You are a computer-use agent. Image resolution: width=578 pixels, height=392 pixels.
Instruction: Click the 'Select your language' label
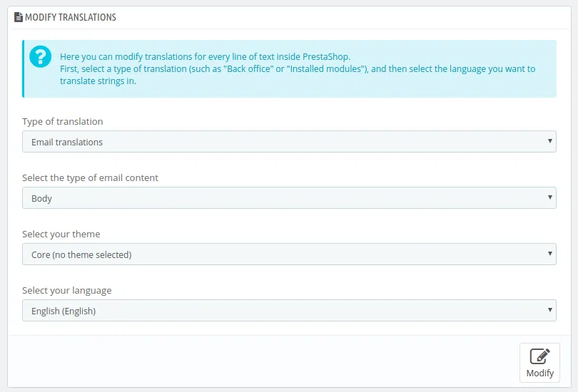pos(67,290)
